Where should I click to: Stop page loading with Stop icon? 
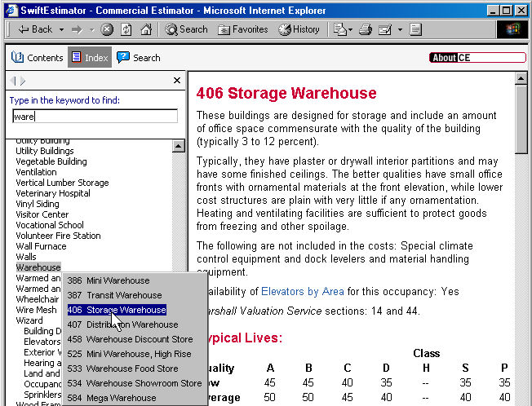(x=107, y=29)
